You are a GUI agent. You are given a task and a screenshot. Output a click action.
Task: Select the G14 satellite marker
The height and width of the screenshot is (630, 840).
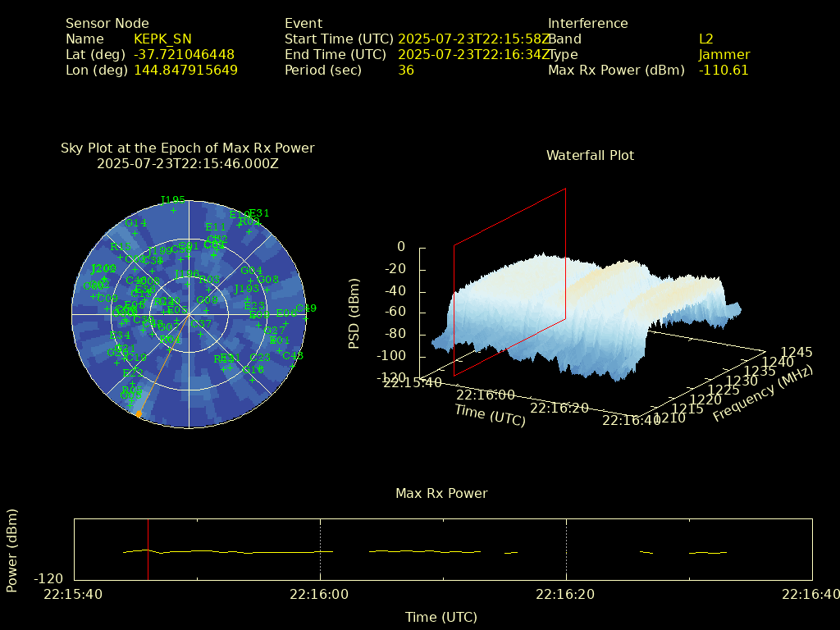(x=135, y=234)
